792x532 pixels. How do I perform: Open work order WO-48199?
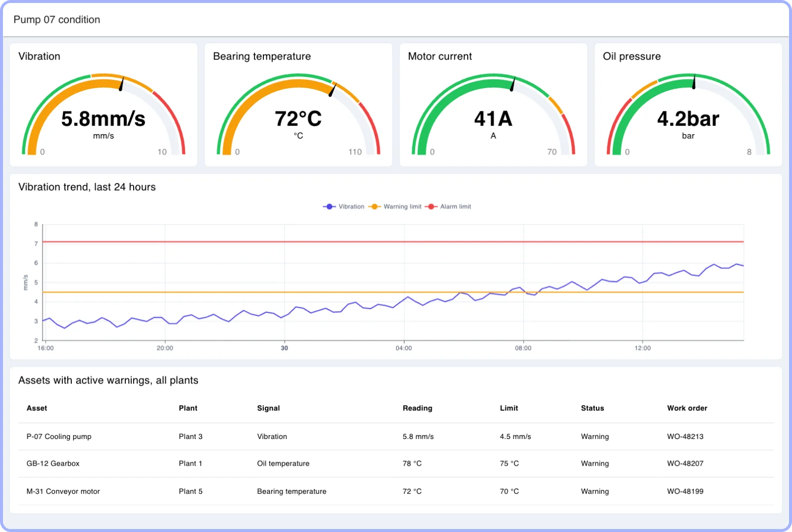[685, 491]
